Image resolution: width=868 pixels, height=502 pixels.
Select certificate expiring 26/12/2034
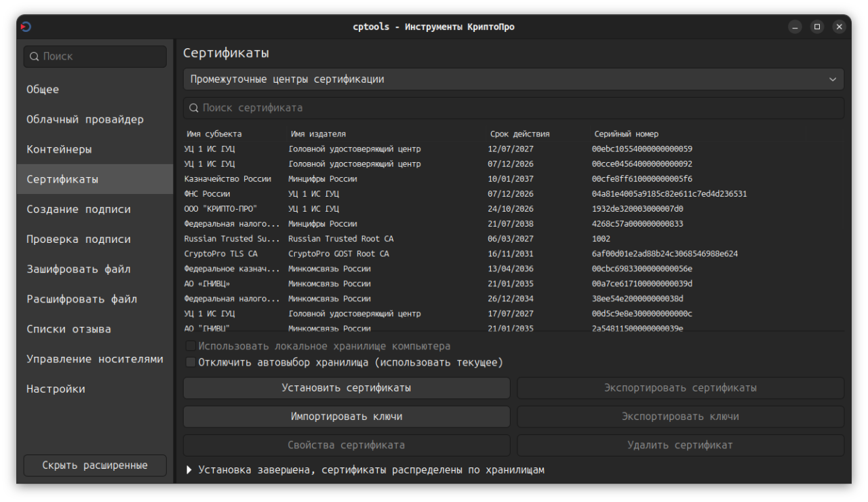(513, 298)
